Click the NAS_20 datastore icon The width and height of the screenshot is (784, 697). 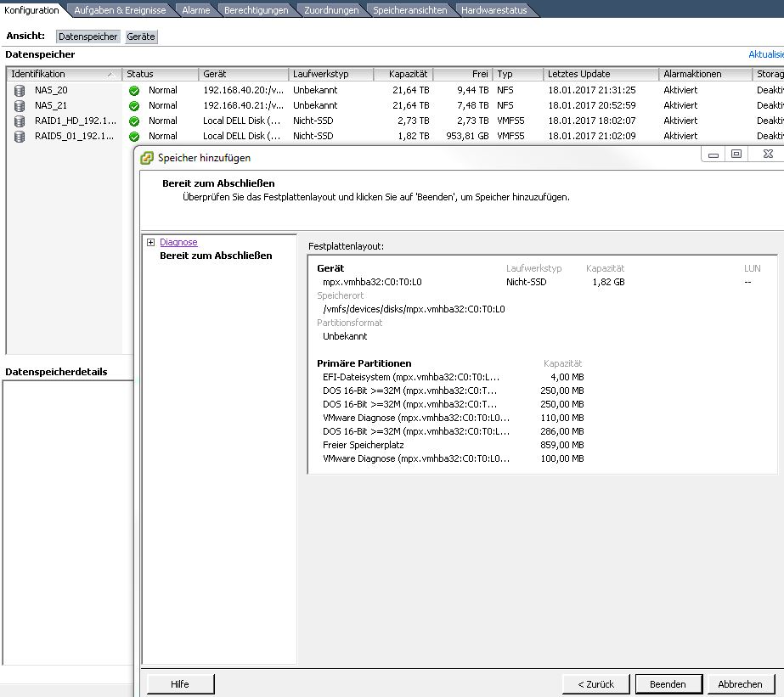(19, 90)
